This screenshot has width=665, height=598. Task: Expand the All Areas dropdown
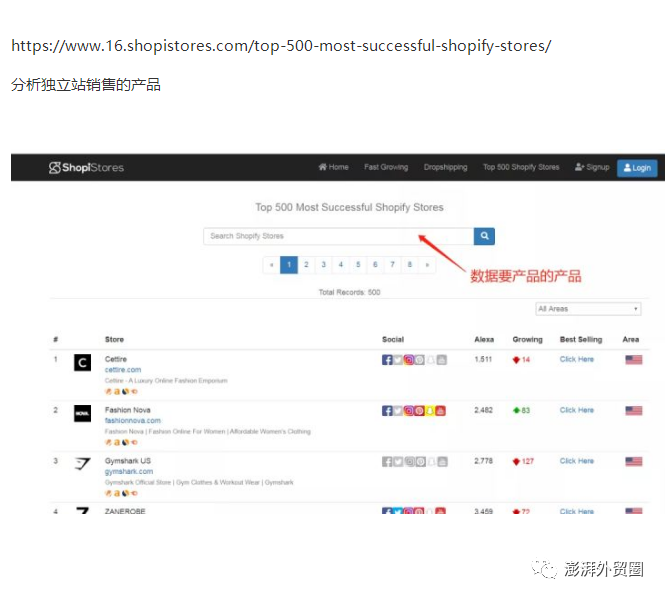[x=588, y=309]
